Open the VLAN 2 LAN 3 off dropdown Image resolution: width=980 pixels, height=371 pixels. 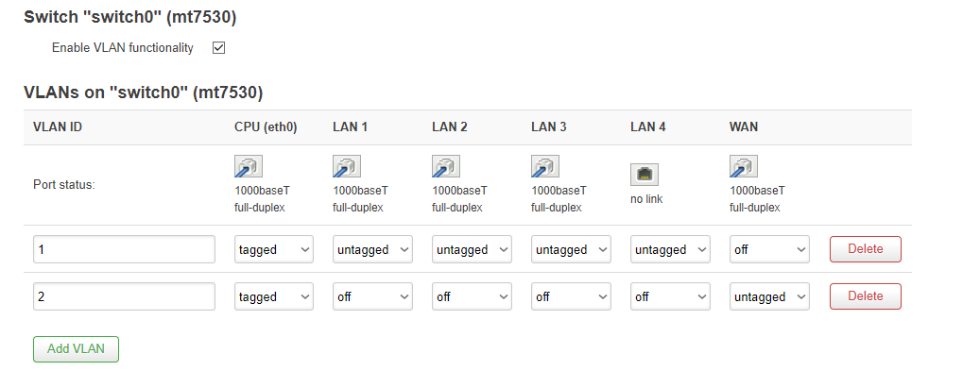pyautogui.click(x=571, y=296)
